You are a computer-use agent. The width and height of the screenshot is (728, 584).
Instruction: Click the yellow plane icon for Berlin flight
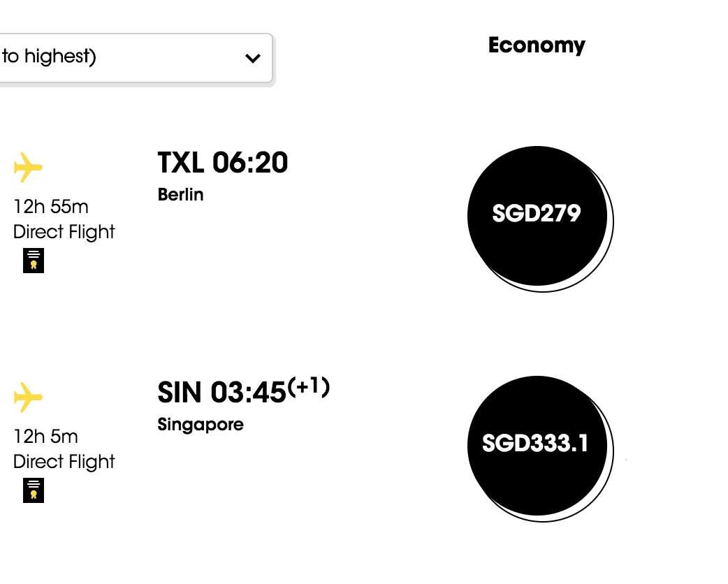pos(28,168)
